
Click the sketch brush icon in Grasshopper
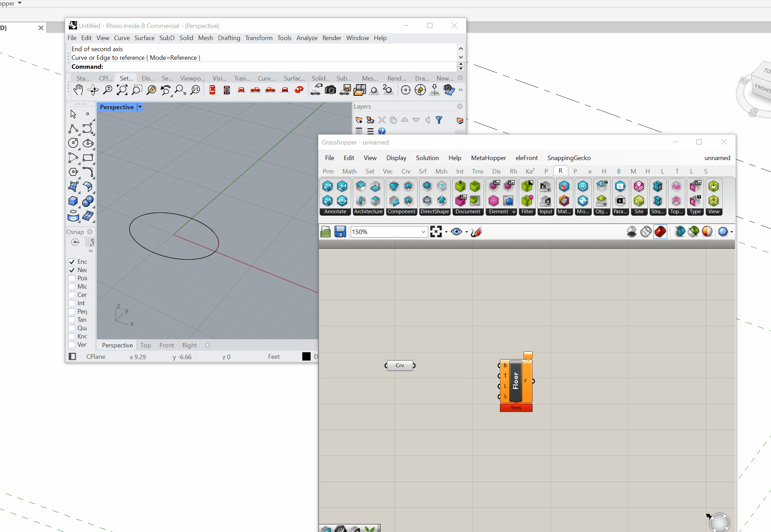click(x=476, y=232)
